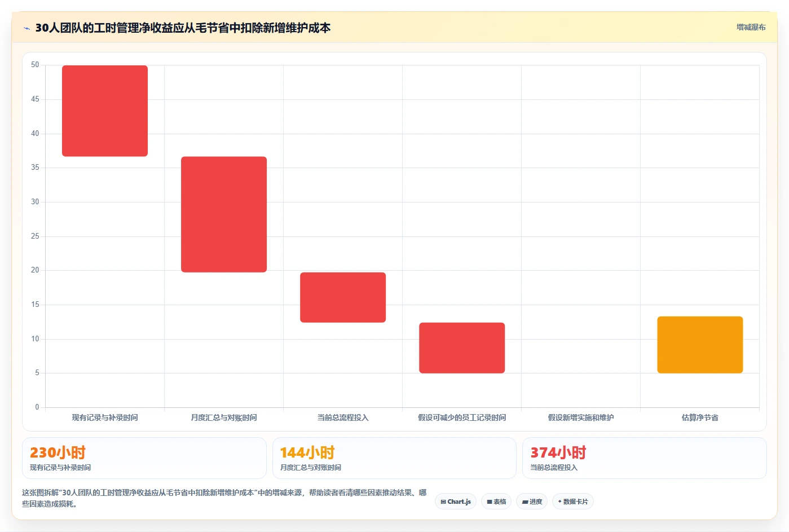Click the Chart.js tag chip
789x532 pixels.
tap(456, 502)
